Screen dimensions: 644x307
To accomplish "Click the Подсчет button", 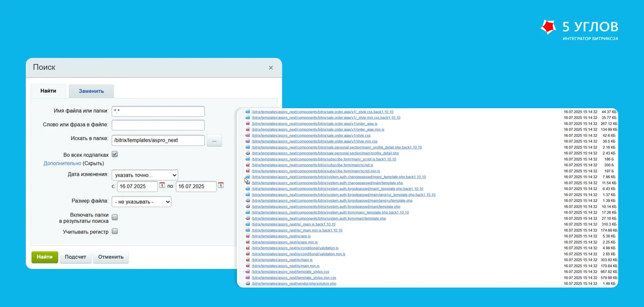I will tap(75, 257).
